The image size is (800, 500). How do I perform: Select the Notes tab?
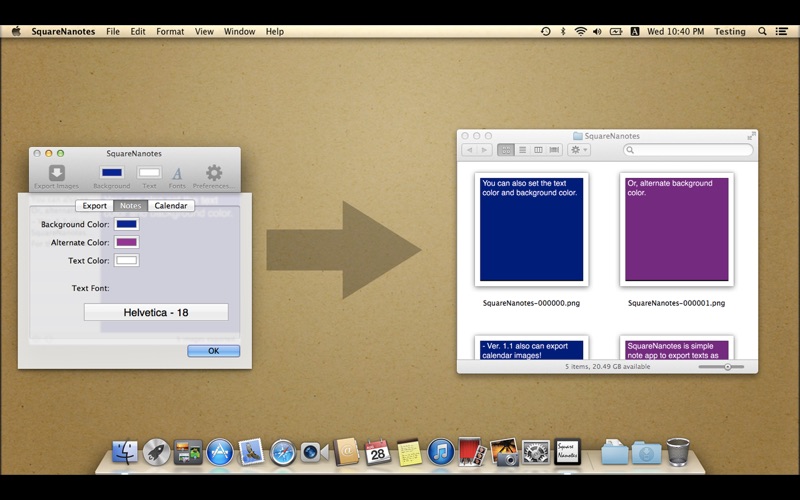(131, 206)
